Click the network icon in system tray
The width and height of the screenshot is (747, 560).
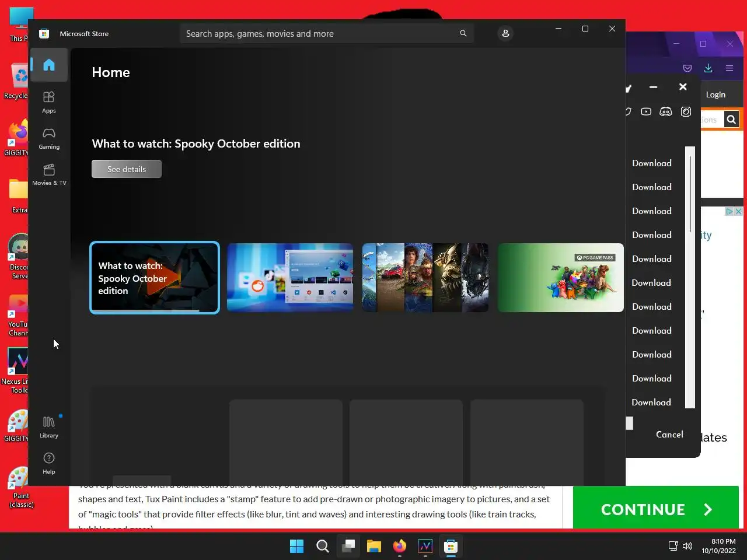(x=673, y=547)
